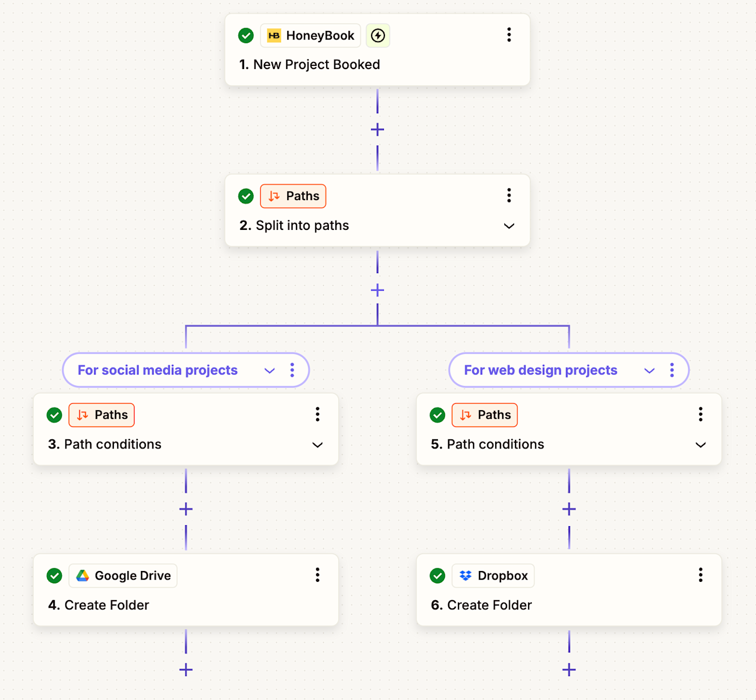Add step below New Project Booked
This screenshot has width=756, height=700.
tap(377, 130)
